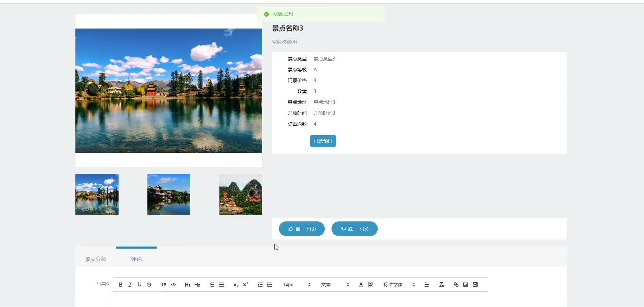The height and width of the screenshot is (307, 644).
Task: Clear text formatting in editor
Action: tap(442, 285)
